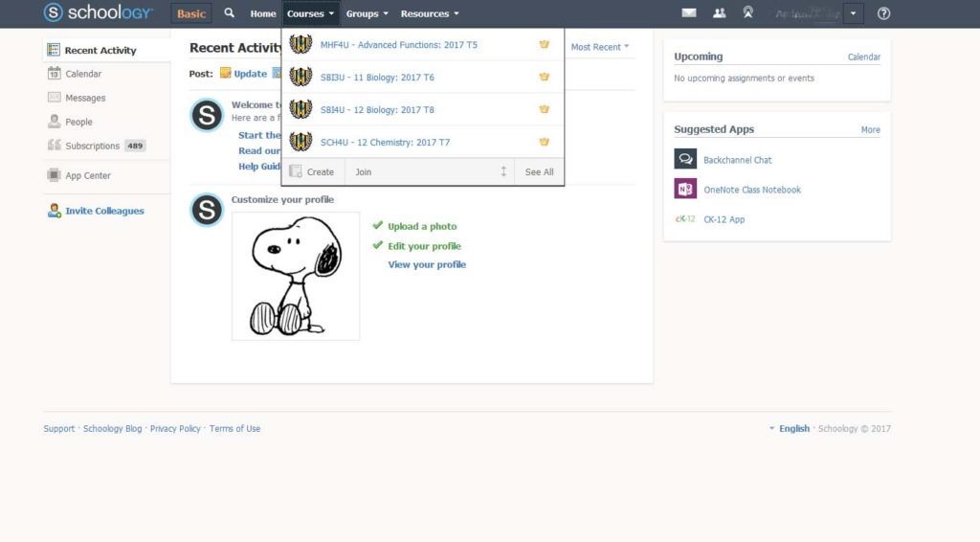The image size is (980, 542).
Task: Click the Subscriptions sidebar icon
Action: 55,145
